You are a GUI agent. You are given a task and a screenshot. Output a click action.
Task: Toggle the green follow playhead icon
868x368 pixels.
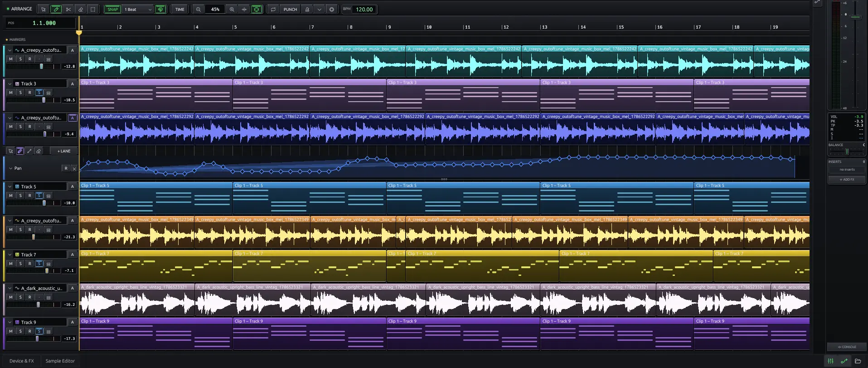click(x=257, y=9)
